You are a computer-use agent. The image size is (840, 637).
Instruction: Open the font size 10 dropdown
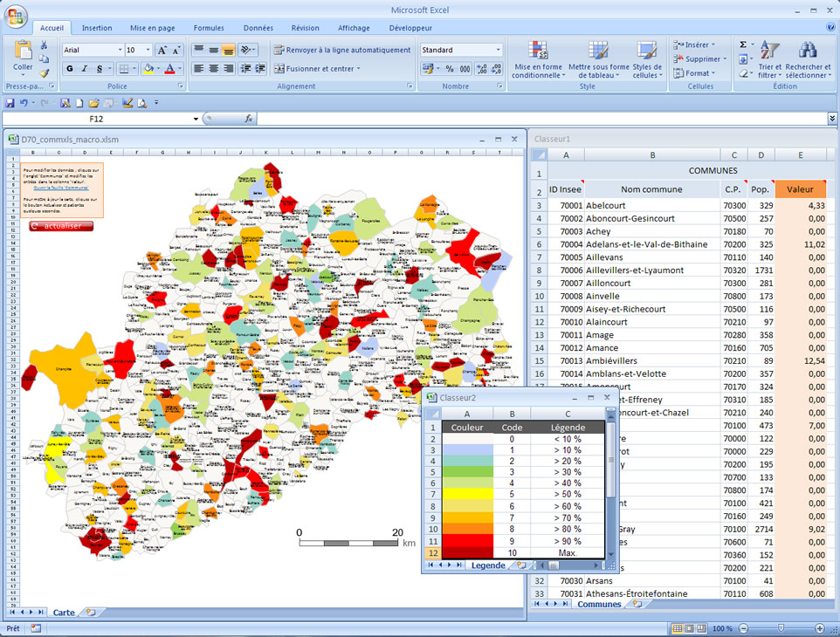tap(148, 50)
